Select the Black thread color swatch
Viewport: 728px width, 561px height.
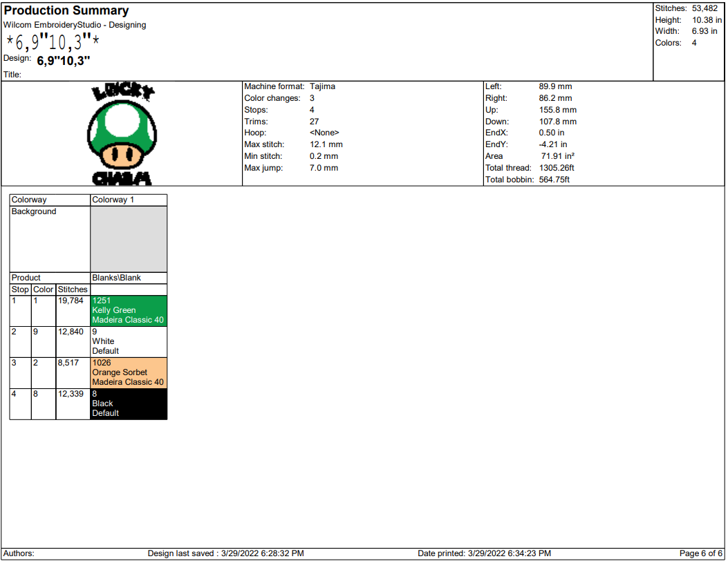point(129,403)
